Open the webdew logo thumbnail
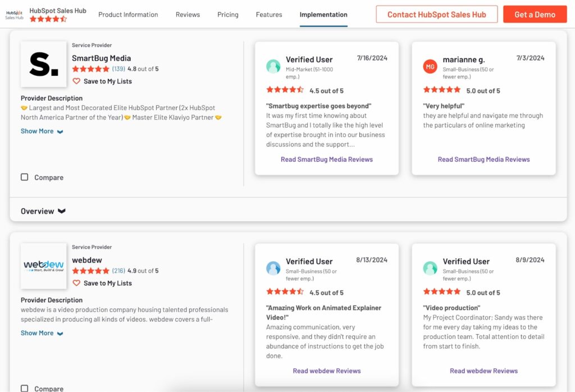 pyautogui.click(x=44, y=266)
